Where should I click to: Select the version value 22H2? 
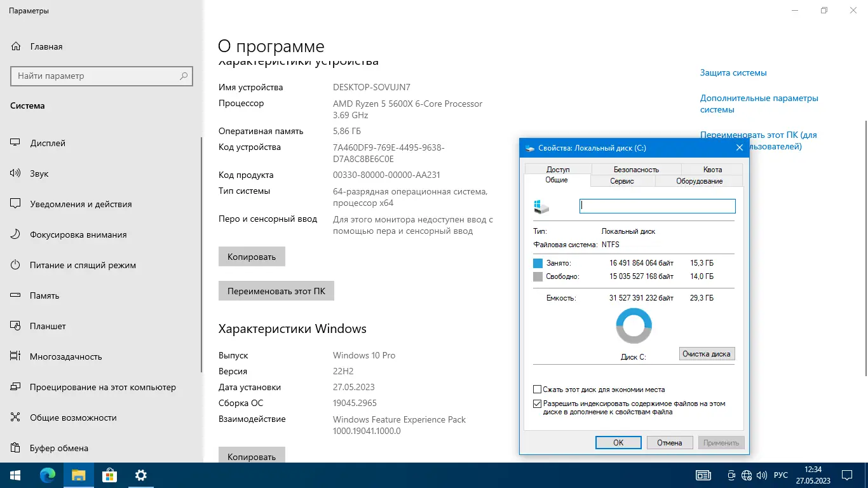click(344, 371)
